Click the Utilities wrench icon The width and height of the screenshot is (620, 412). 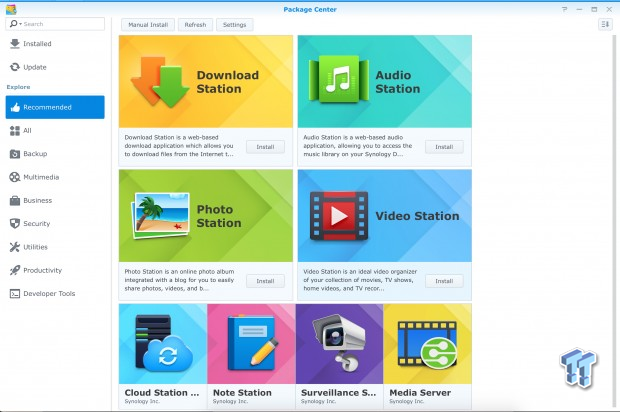[x=15, y=247]
